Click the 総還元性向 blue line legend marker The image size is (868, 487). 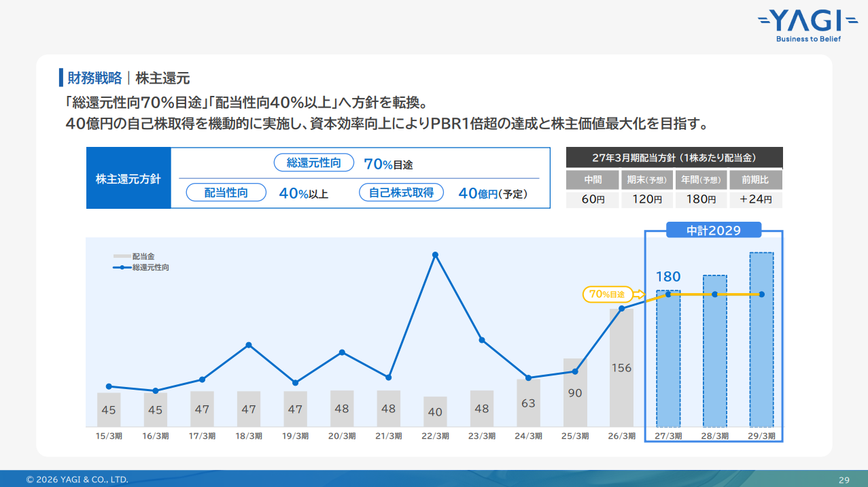coord(122,267)
